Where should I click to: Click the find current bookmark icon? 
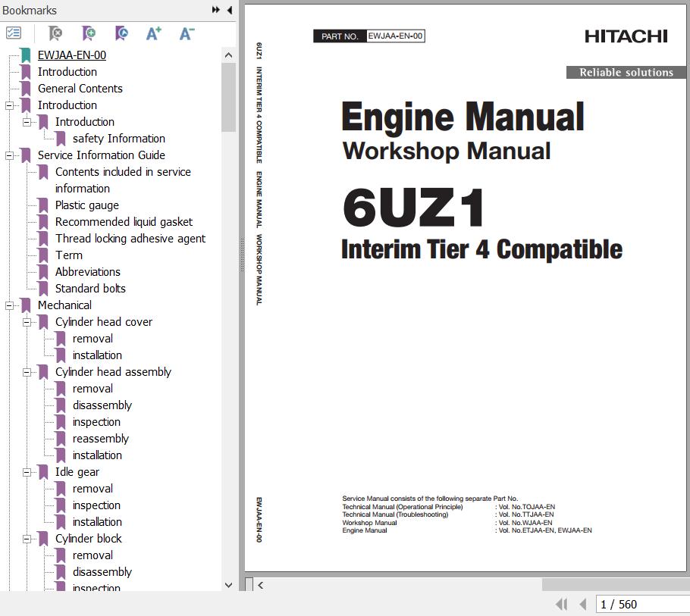click(121, 33)
